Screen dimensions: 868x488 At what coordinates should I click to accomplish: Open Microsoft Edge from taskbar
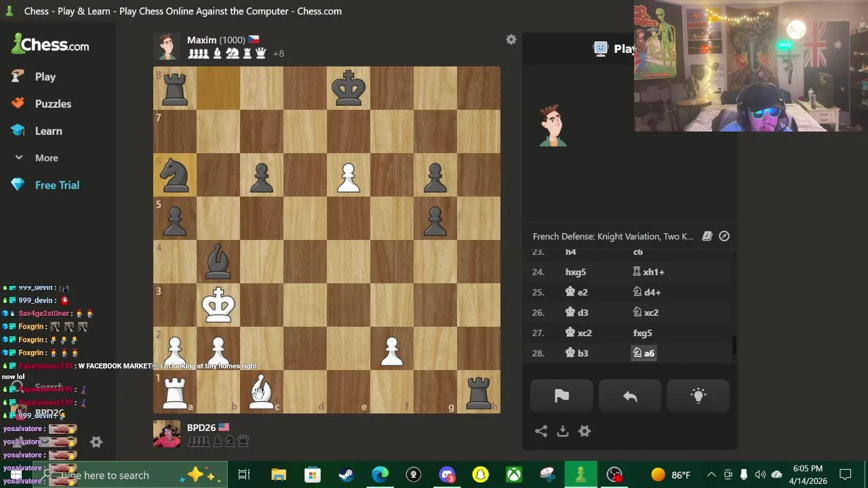pos(380,474)
